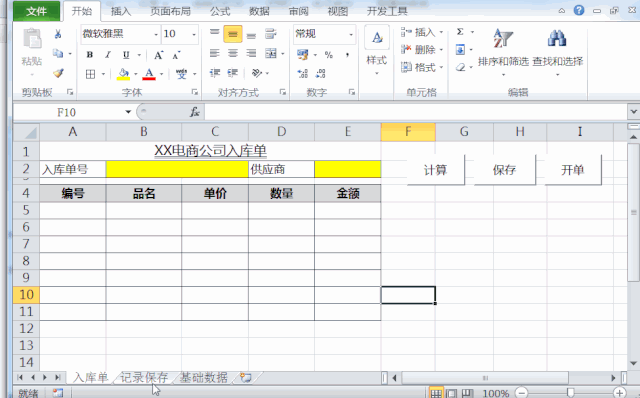The height and width of the screenshot is (398, 640).
Task: Click the Select All corner of the grid
Action: click(27, 132)
